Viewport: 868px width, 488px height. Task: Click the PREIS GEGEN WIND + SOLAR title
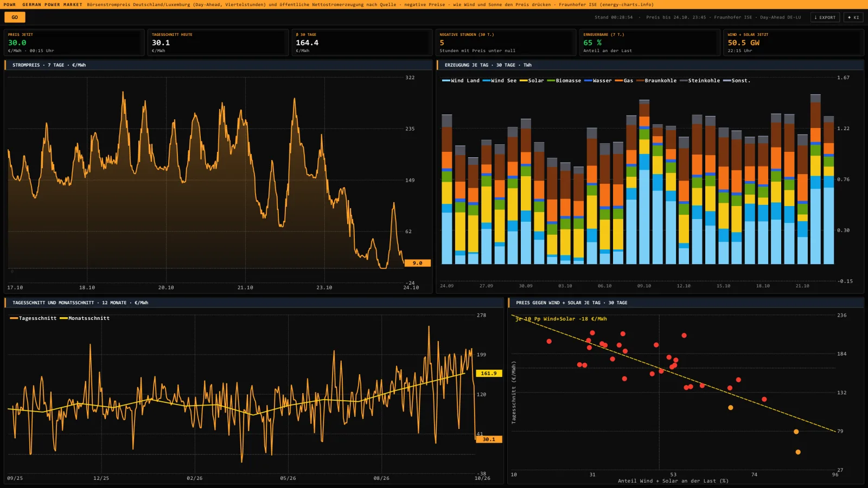point(572,303)
